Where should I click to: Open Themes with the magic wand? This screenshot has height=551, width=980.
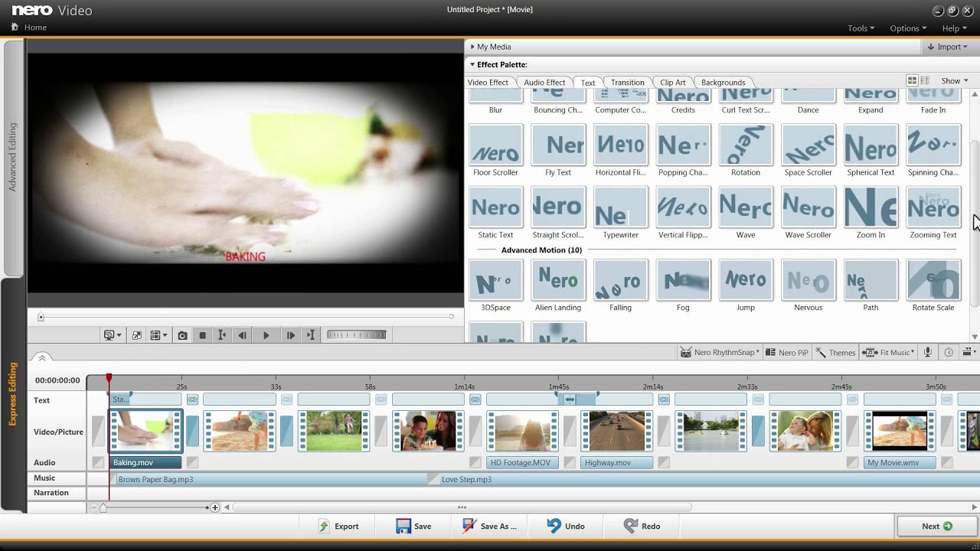[x=836, y=352]
